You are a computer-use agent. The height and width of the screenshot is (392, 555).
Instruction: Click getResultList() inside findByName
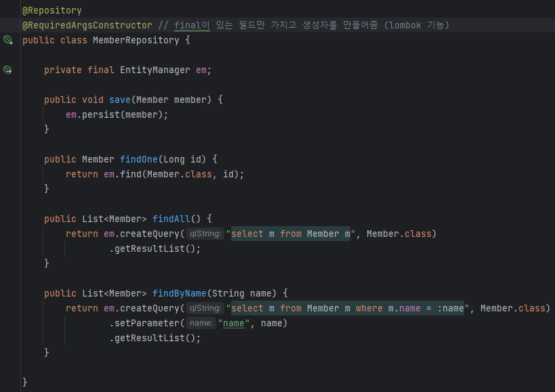[x=155, y=339]
